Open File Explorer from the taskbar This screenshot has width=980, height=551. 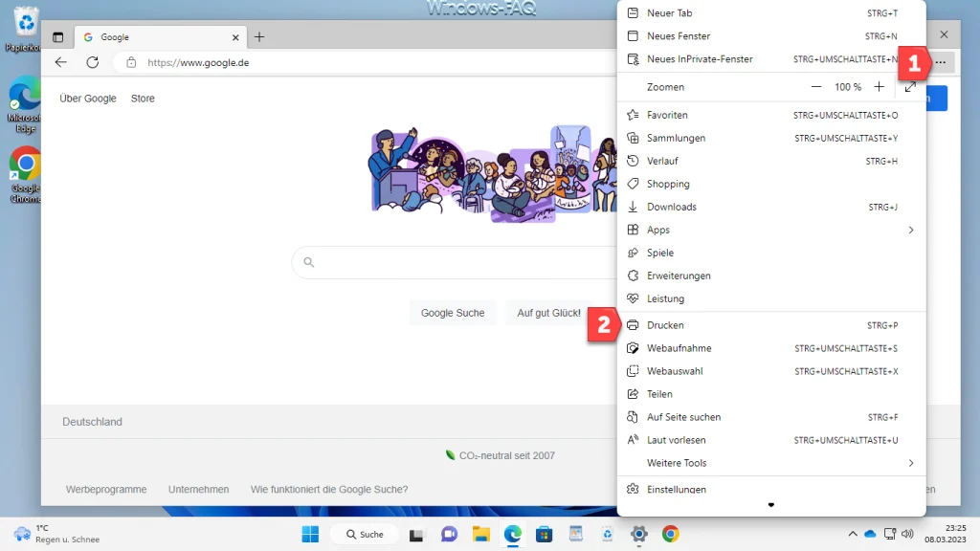480,534
